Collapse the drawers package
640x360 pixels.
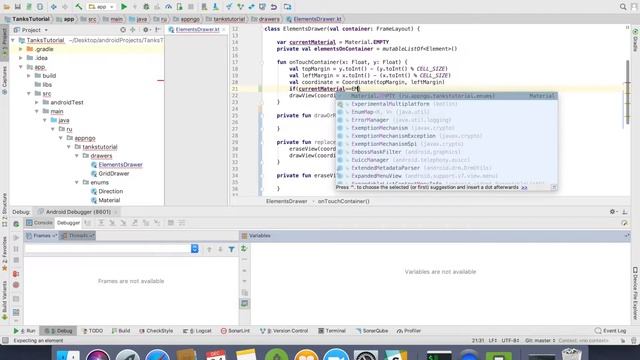(x=77, y=156)
